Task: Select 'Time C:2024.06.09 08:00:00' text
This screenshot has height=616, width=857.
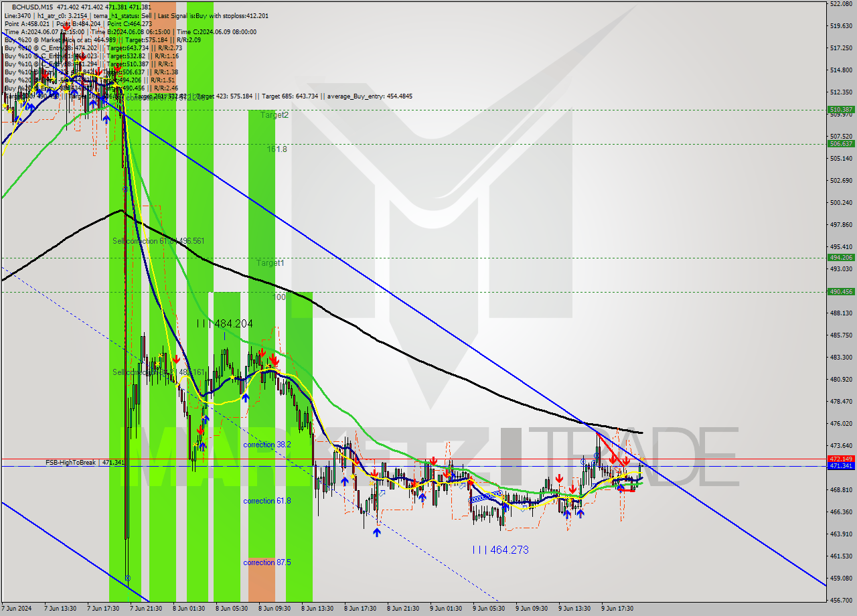Action: click(x=217, y=32)
